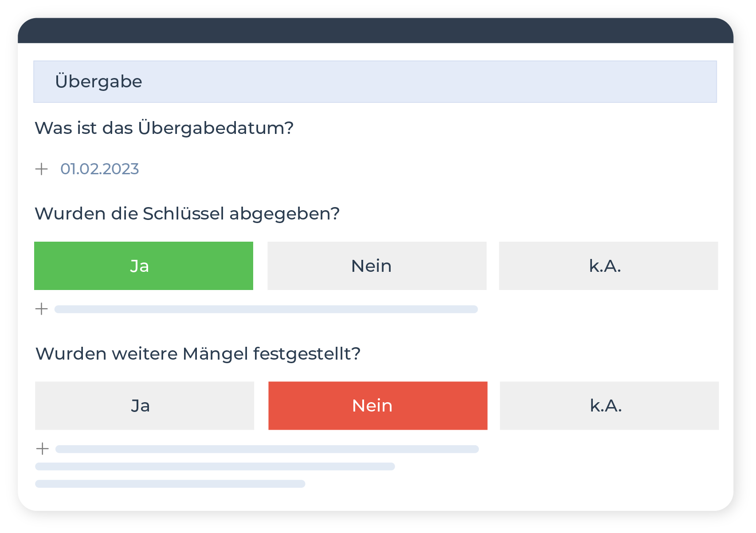Select the green Ja answer for Schlüssel abgegeben

(143, 266)
